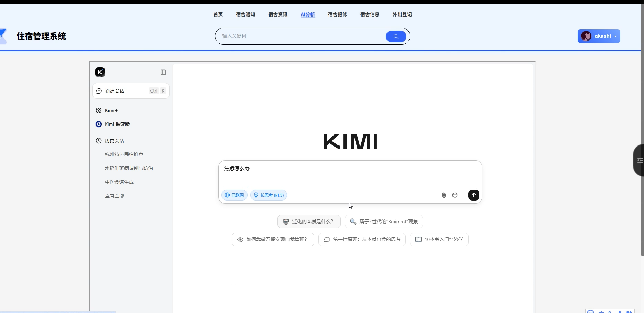Viewport: 644px width, 313px height.
Task: Open Kimi 探索版 entry
Action: coord(117,124)
